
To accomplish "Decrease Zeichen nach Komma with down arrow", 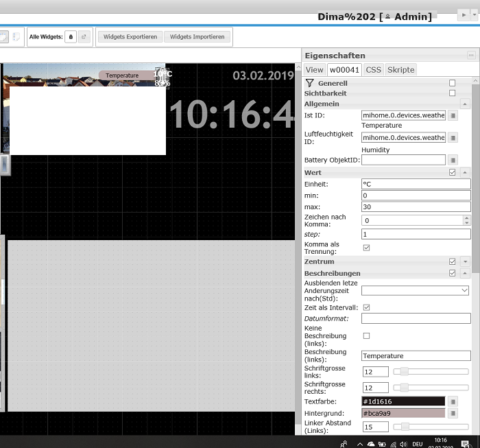I will tap(466, 222).
